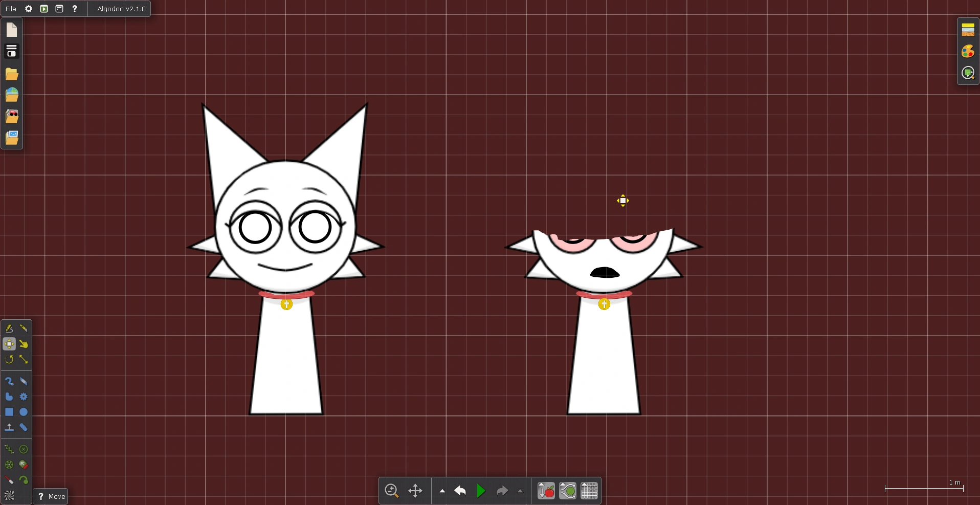Expand the saved cars folder

pyautogui.click(x=11, y=116)
